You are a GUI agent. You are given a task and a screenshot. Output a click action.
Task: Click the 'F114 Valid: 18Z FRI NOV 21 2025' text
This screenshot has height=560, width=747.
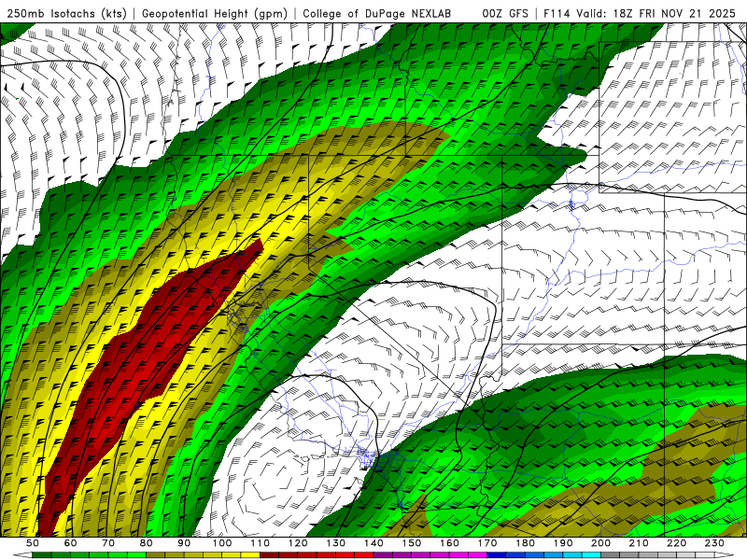pos(640,13)
